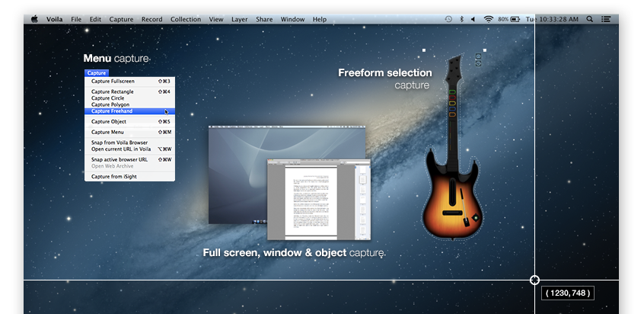Click the Time Machine status icon
Screen dimensions: 644x314
[x=448, y=19]
